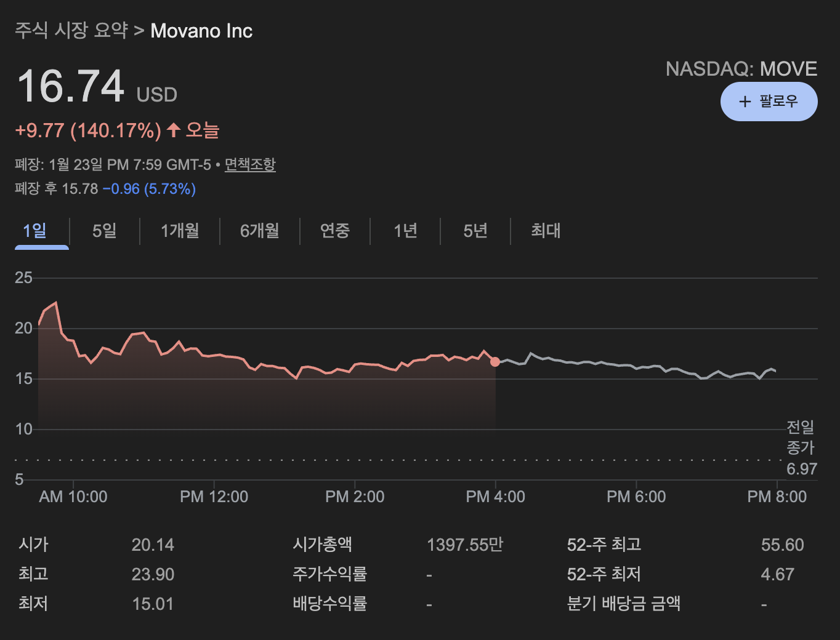Click the plus icon in follow button

[745, 102]
